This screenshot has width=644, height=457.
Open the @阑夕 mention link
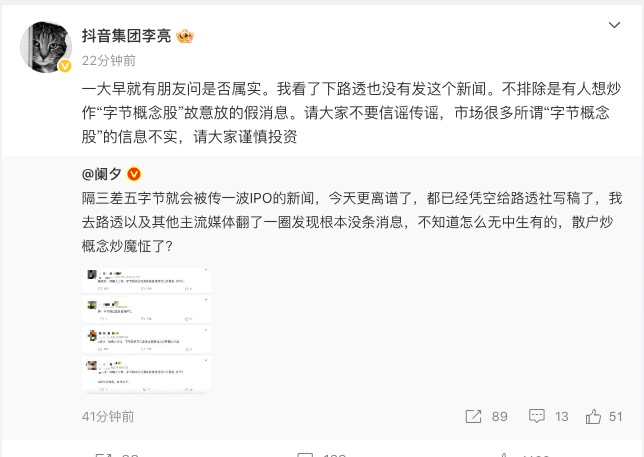[x=102, y=174]
